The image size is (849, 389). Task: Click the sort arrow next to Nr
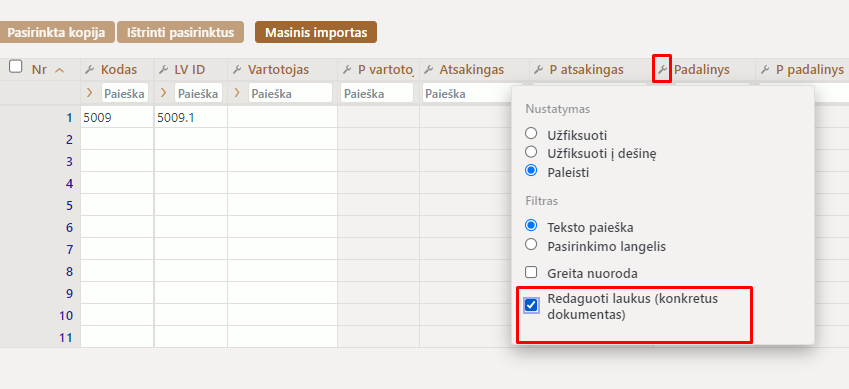59,70
